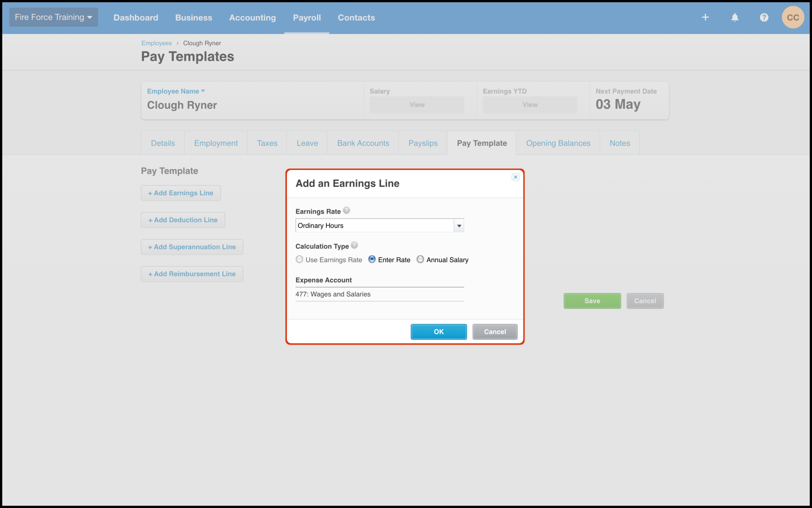Open the Ordinary Hours earnings rate dropdown
This screenshot has height=508, width=812.
(x=458, y=225)
